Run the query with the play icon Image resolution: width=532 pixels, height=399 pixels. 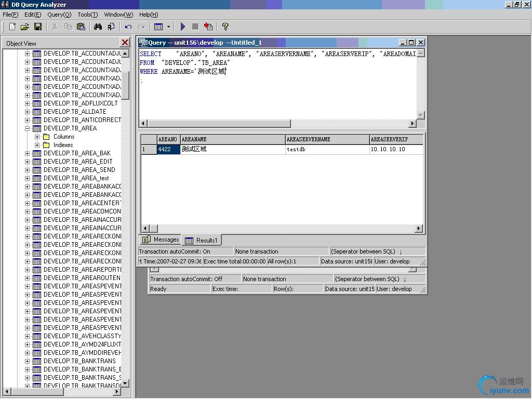point(182,26)
